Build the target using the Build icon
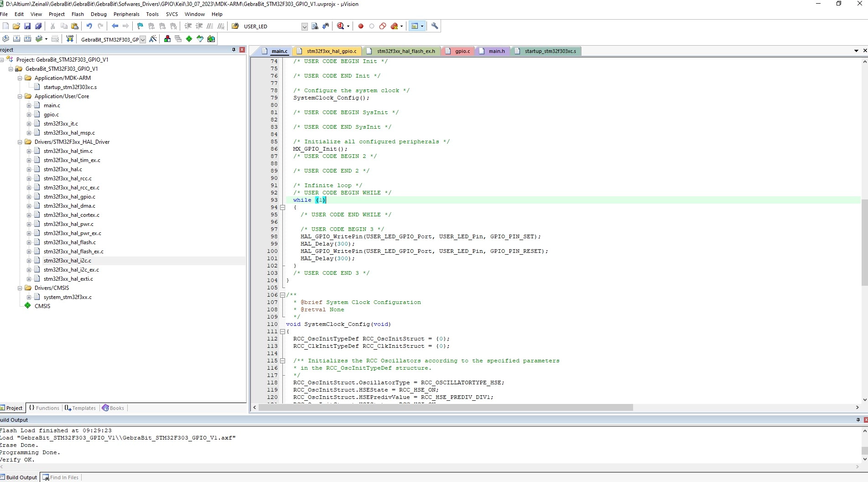This screenshot has width=868, height=482. pos(16,39)
